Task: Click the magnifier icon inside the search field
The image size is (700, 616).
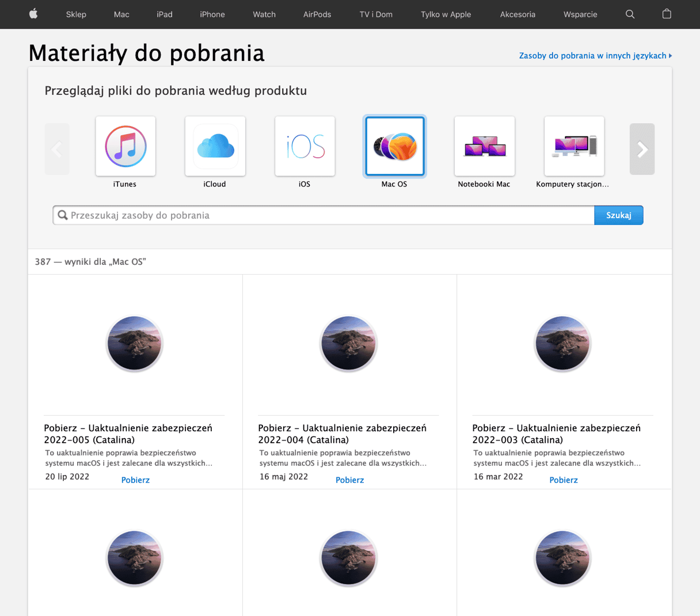Action: pyautogui.click(x=63, y=215)
